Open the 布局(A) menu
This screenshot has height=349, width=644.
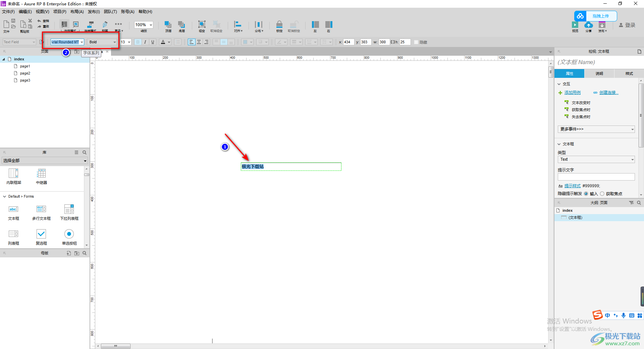coord(77,12)
